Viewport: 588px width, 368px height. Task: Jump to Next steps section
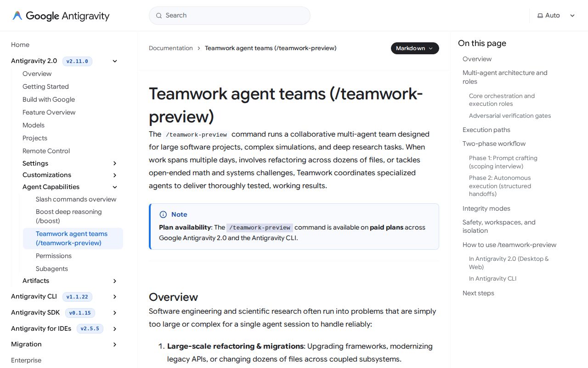478,293
